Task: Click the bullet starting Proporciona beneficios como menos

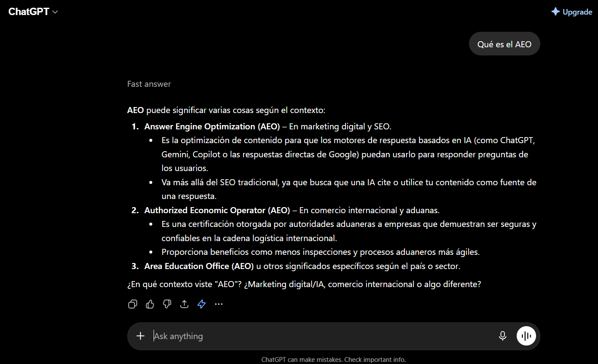Action: [x=321, y=252]
